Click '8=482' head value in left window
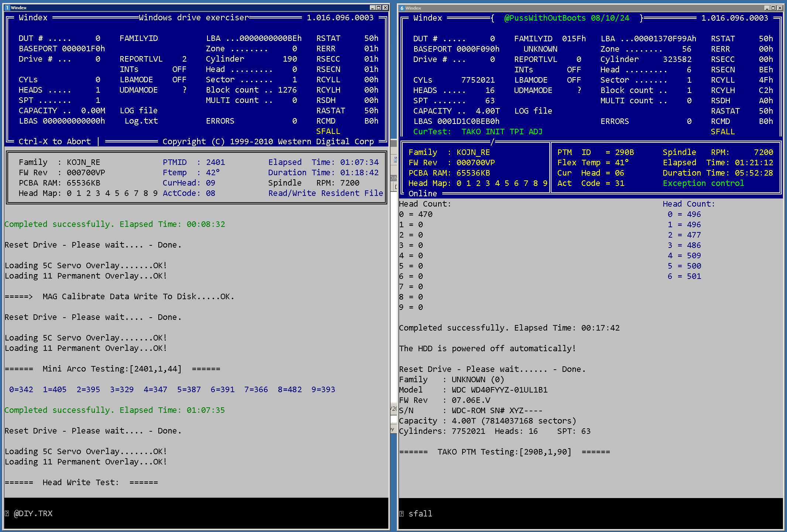This screenshot has width=787, height=532. tap(290, 389)
